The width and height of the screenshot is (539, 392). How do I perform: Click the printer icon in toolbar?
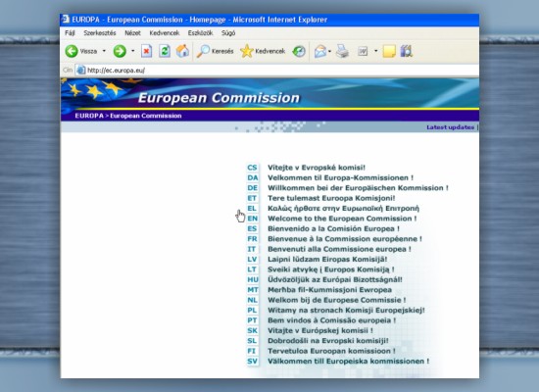(342, 51)
